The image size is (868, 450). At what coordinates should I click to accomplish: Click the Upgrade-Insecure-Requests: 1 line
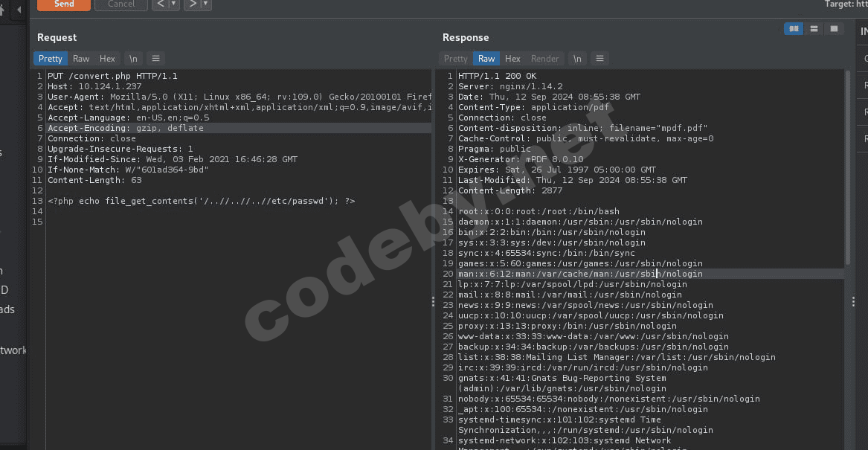point(120,148)
